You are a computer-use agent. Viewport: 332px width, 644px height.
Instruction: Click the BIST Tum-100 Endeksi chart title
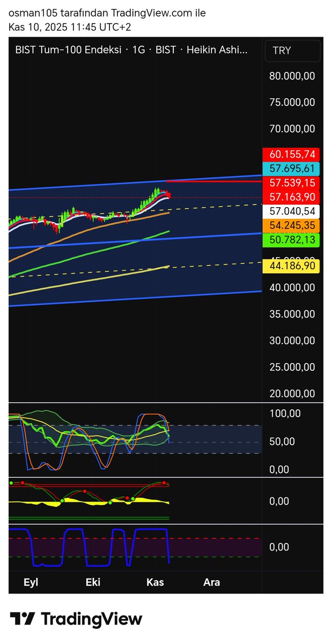tap(131, 50)
